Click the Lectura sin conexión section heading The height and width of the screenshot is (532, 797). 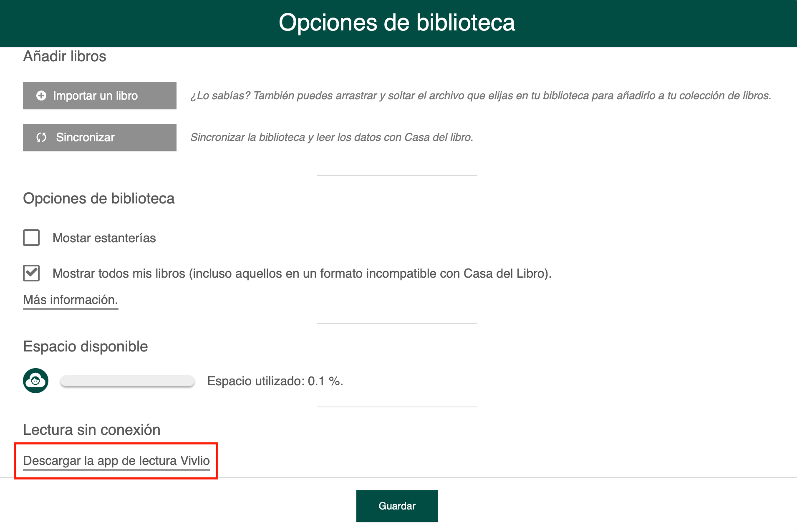[92, 430]
